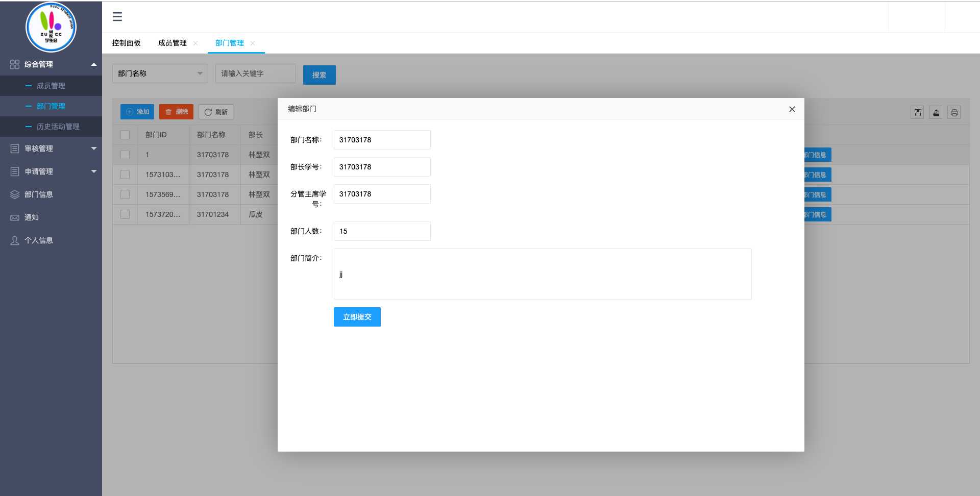Click the 部门信息 button in the 瓜皮 row
980x496 pixels.
click(x=818, y=214)
